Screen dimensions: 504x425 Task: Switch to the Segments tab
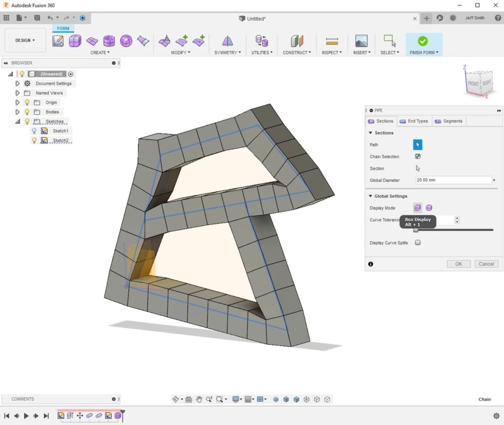[448, 121]
